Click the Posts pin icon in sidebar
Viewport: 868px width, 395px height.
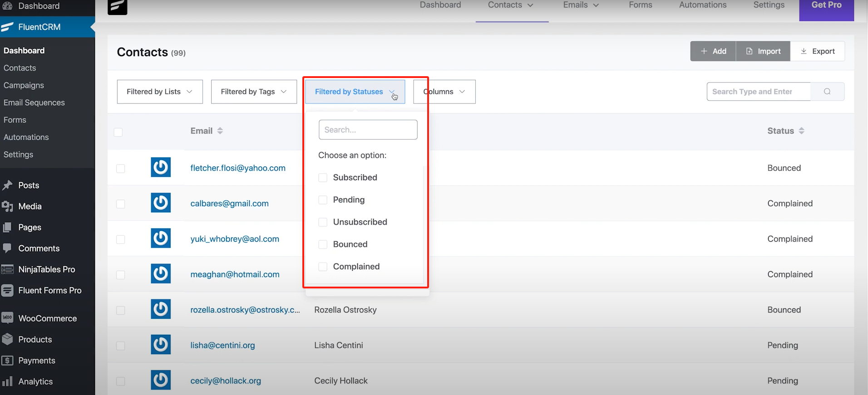coord(7,185)
